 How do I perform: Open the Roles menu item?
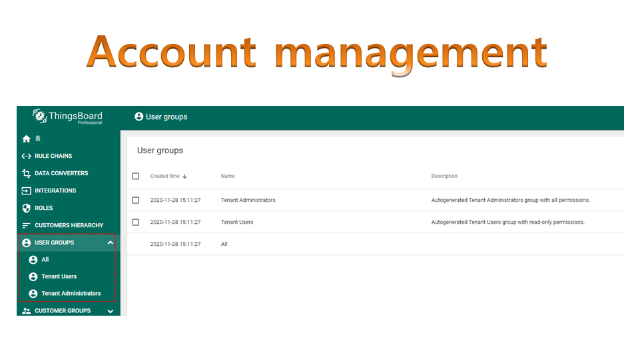point(69,208)
